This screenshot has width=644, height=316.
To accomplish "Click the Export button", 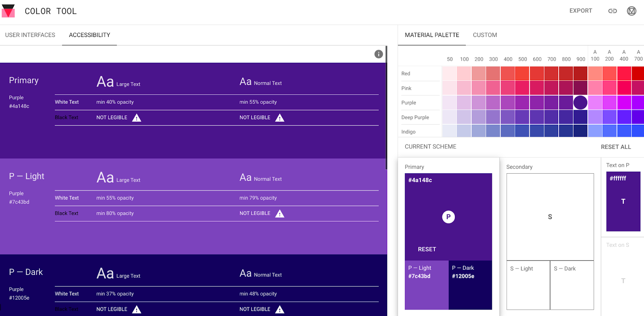I will point(580,11).
